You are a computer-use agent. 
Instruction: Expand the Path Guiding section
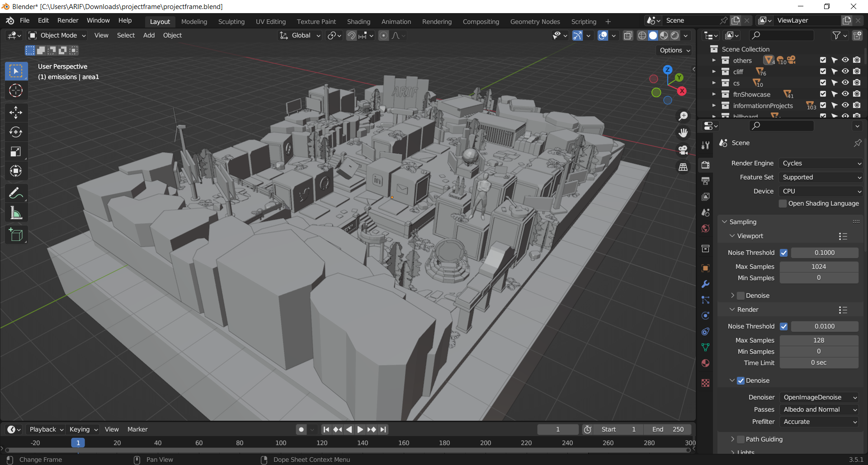click(x=733, y=439)
